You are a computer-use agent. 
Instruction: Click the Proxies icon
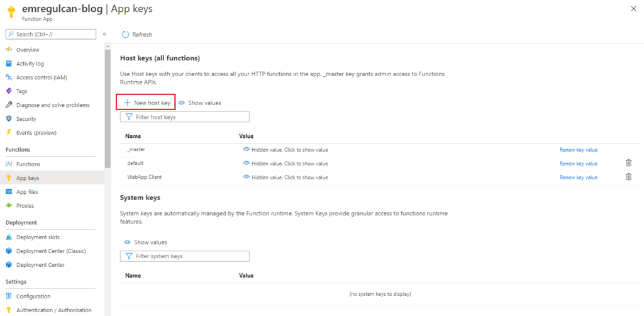(x=9, y=205)
